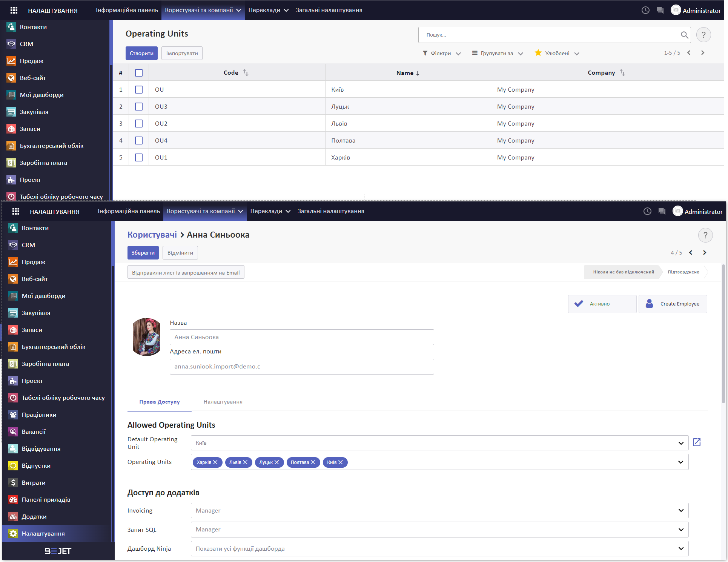Click the Створити button
Screen dimensions: 728x562
point(141,53)
